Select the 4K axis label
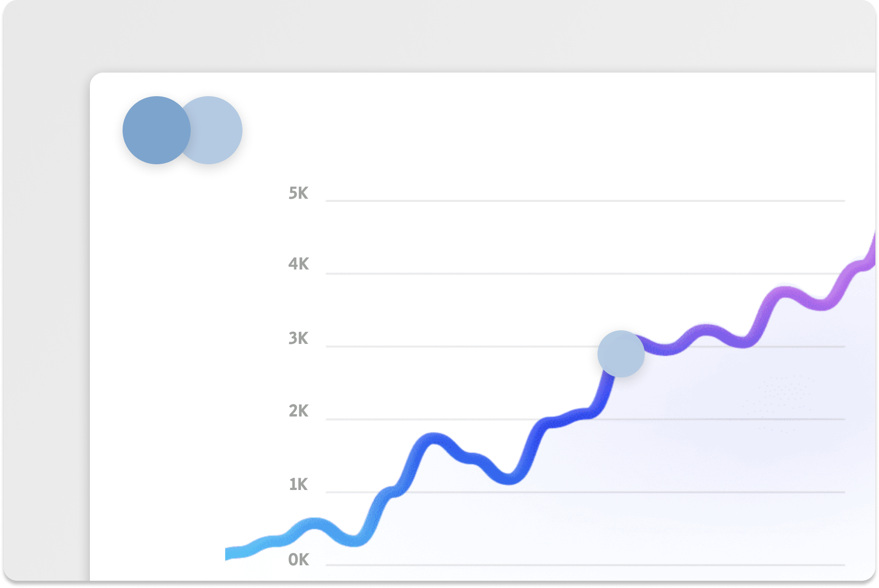This screenshot has width=879, height=588. click(x=298, y=264)
